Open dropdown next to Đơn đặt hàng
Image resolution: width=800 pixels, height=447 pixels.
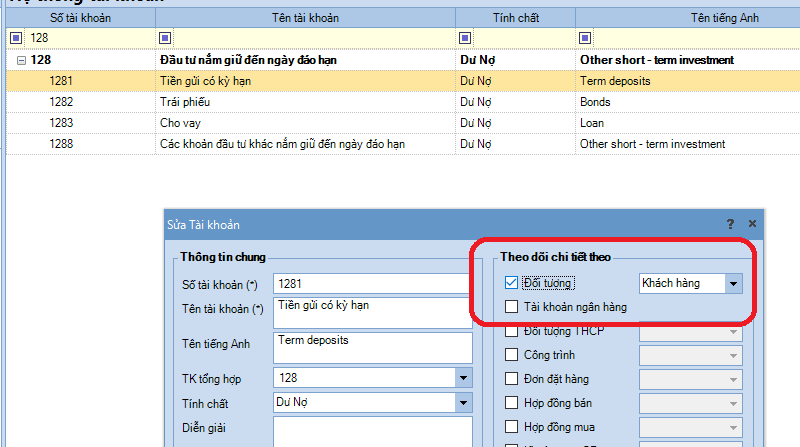point(733,380)
